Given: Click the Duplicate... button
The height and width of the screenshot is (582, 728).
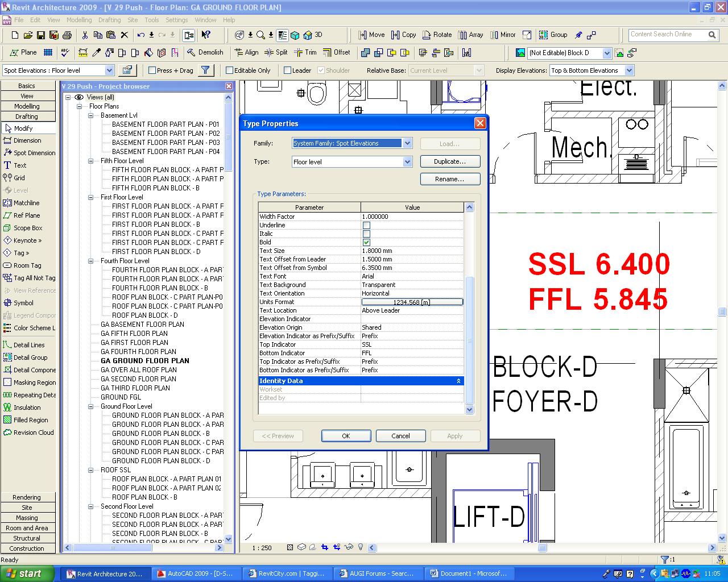Looking at the screenshot, I should (450, 161).
